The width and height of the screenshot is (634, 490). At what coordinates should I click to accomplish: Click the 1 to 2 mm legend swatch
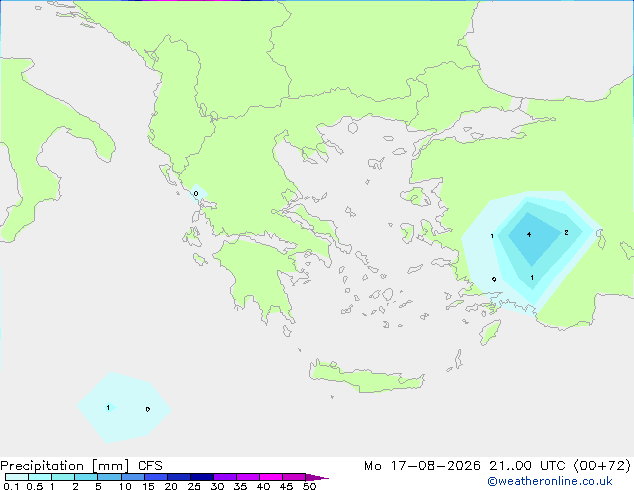(x=63, y=477)
